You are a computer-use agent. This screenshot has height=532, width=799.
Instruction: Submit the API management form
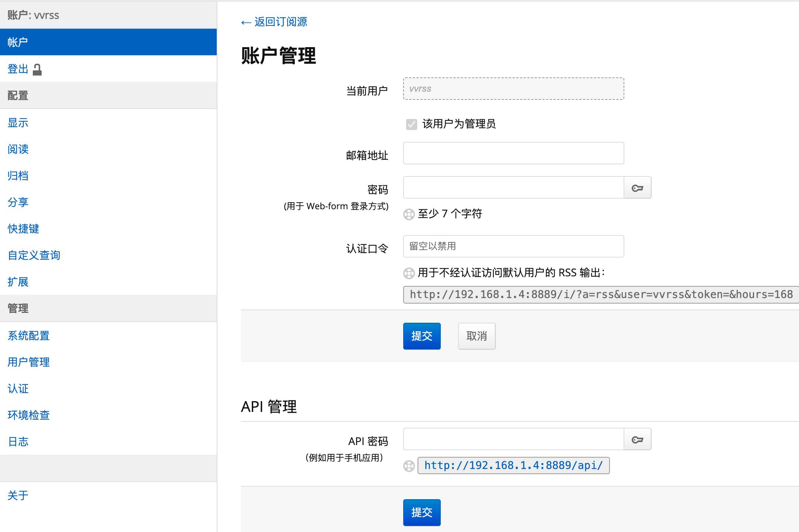[422, 512]
